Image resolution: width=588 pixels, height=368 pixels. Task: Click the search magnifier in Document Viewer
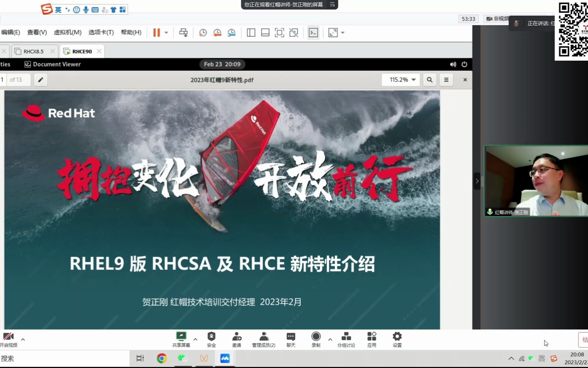point(430,80)
